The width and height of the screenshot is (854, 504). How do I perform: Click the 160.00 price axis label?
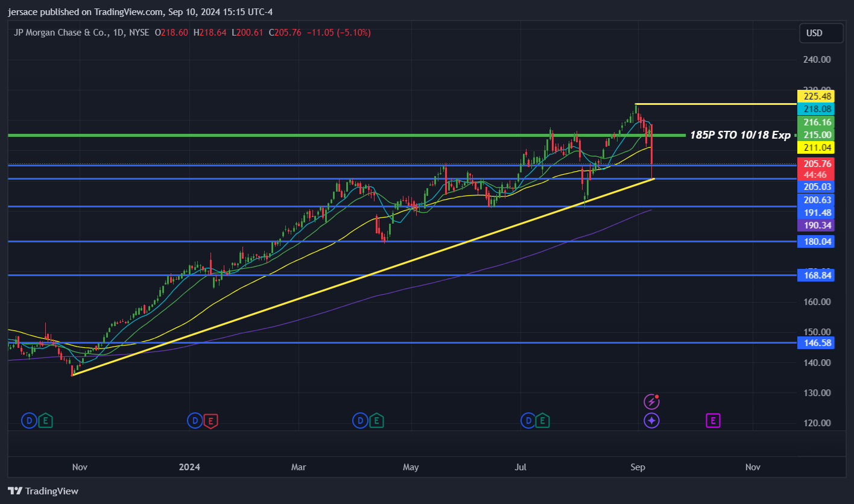(x=817, y=302)
